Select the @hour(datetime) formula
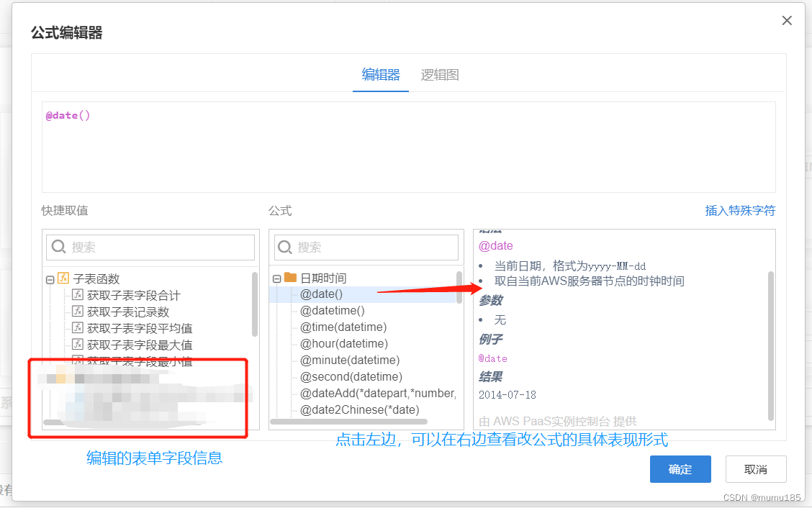The image size is (812, 508). [x=344, y=344]
